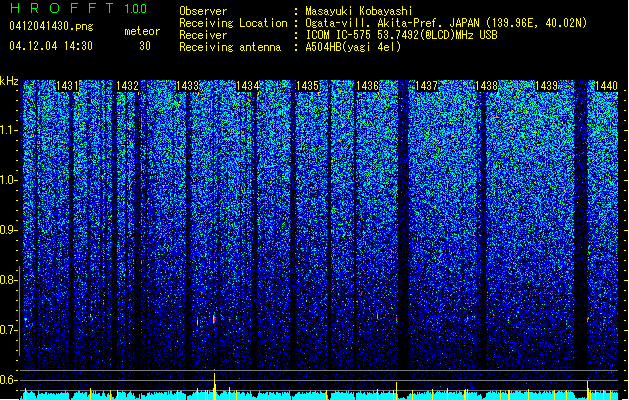Select the filename 0412041430.png
Viewport: 629px width, 400px height.
[x=51, y=26]
